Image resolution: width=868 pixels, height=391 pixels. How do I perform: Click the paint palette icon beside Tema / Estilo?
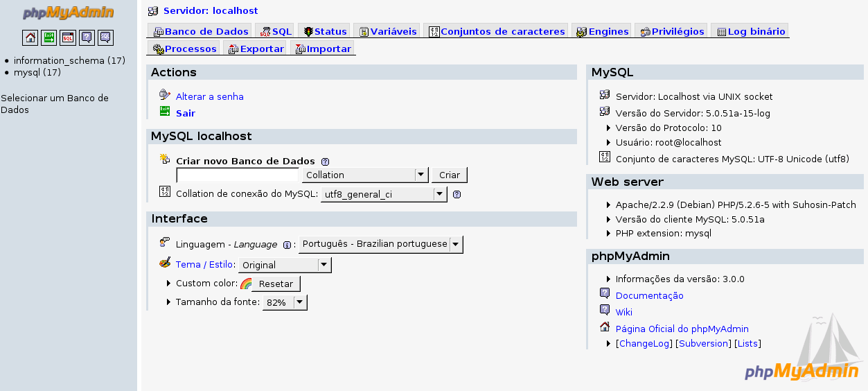pos(165,263)
